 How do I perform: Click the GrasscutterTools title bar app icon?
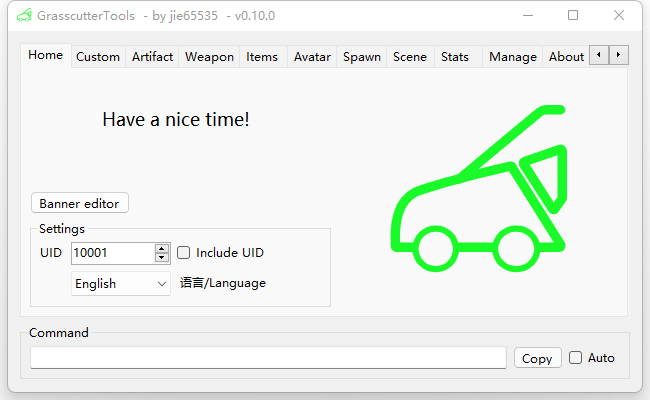tap(22, 16)
